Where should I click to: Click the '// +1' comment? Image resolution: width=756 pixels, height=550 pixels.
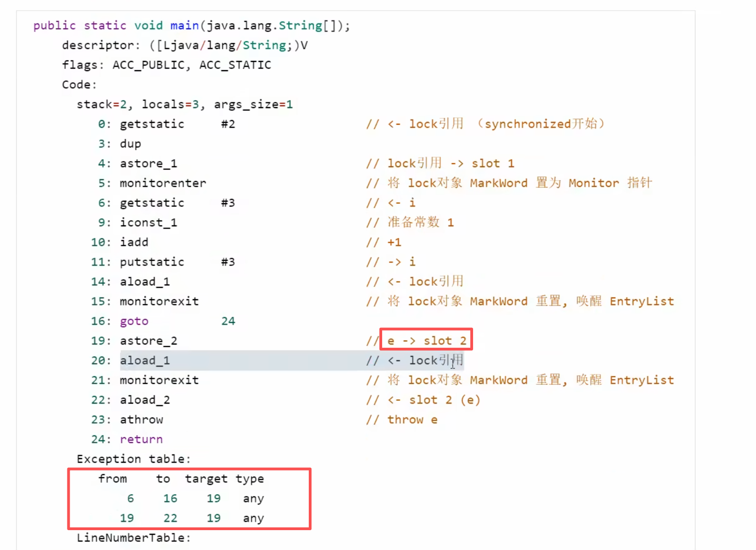tap(384, 242)
